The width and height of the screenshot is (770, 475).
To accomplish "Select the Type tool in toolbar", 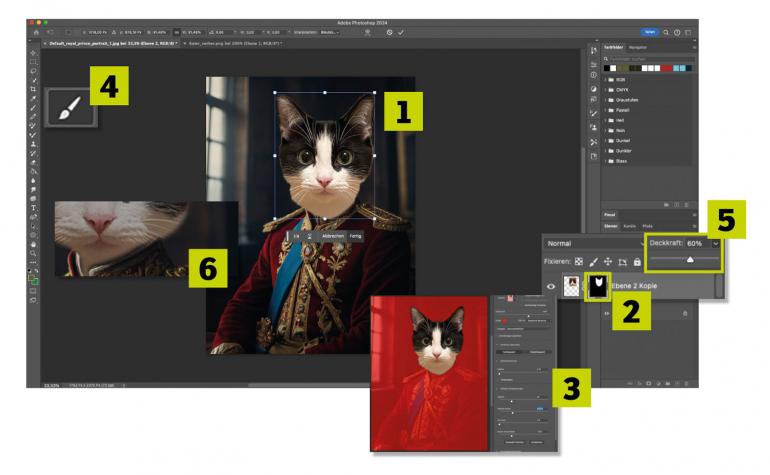I will click(x=33, y=207).
